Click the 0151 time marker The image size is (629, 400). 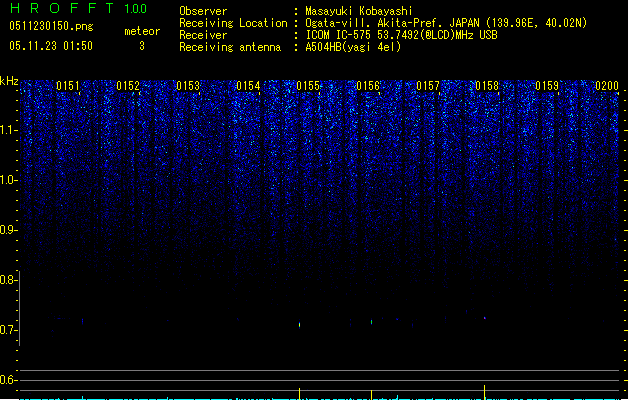point(68,86)
